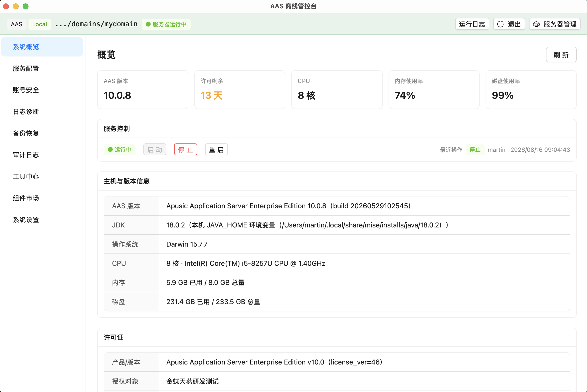
Task: Select 工具中心 sidebar entry
Action: click(42, 177)
